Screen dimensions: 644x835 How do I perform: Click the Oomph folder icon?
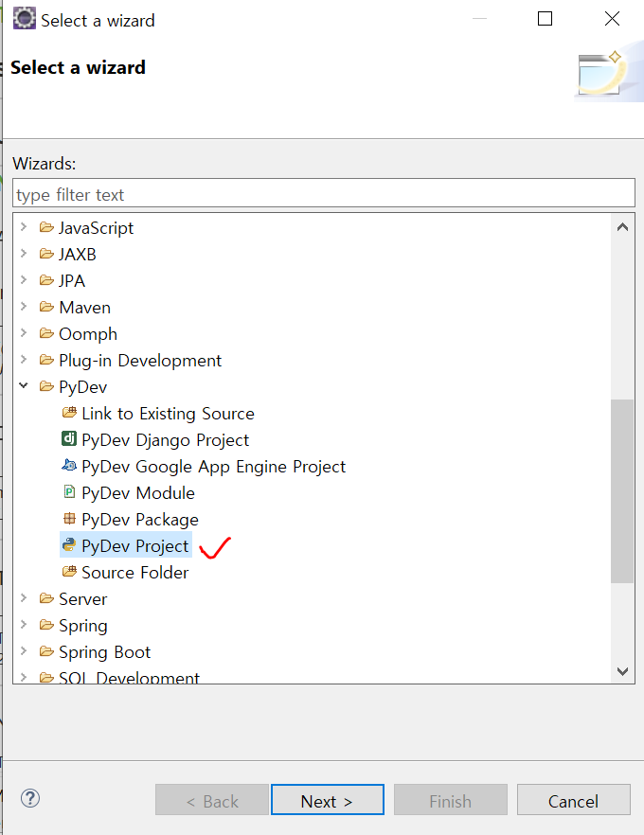tap(46, 334)
